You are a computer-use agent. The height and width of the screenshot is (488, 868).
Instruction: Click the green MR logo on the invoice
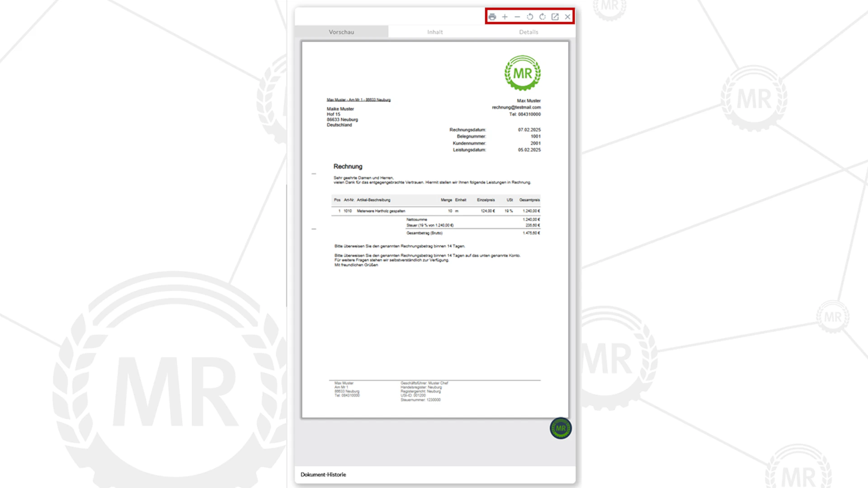[523, 73]
